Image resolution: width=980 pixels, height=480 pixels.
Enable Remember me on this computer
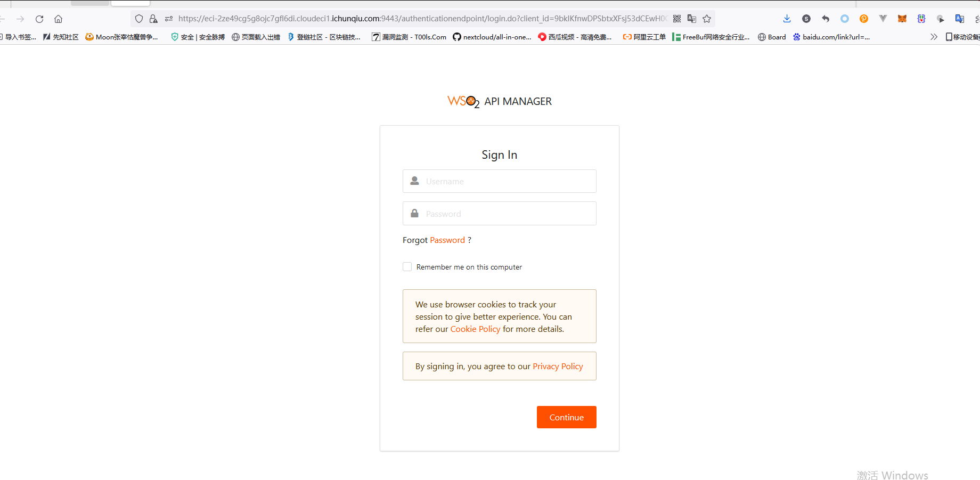coord(407,267)
